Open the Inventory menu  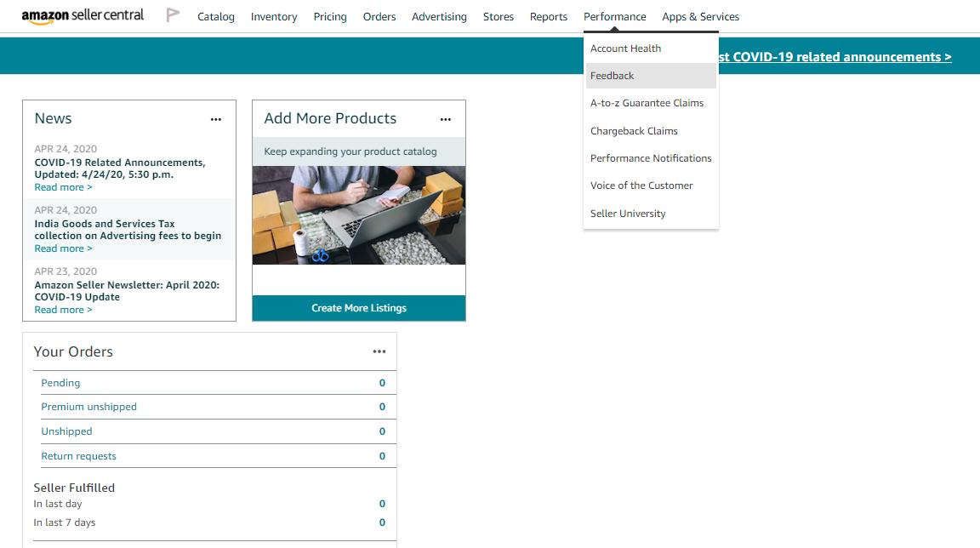pyautogui.click(x=274, y=17)
